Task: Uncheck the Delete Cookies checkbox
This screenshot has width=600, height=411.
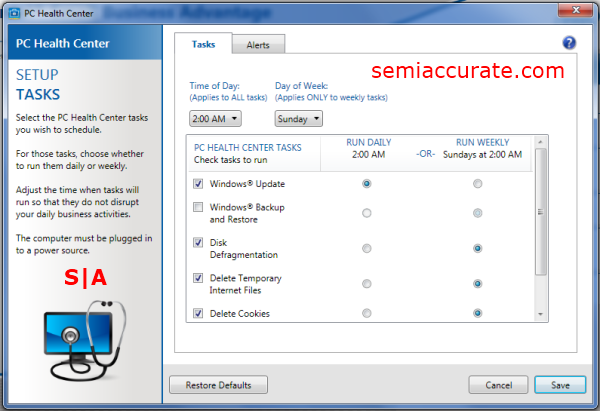Action: (198, 313)
